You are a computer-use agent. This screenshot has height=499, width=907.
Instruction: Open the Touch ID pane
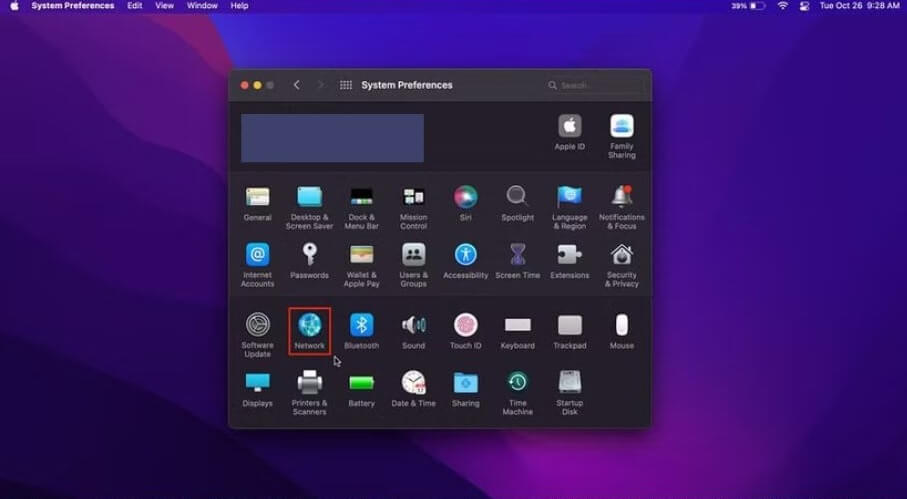465,325
